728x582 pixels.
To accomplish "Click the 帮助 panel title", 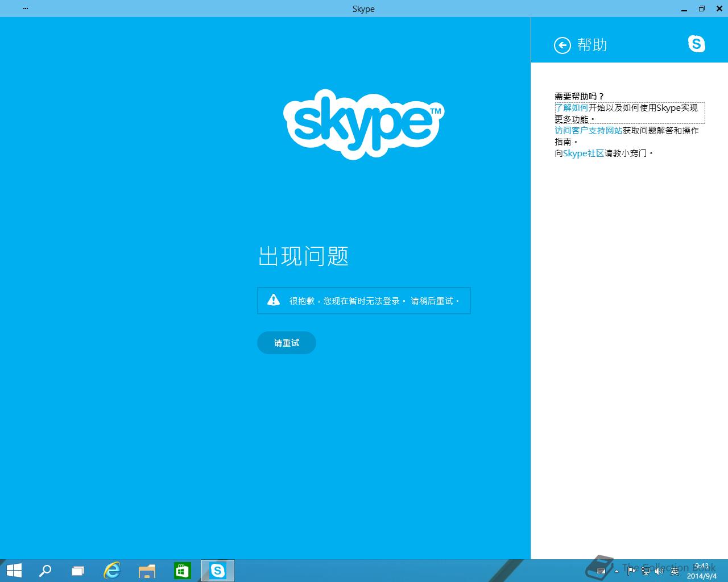I will [x=592, y=44].
